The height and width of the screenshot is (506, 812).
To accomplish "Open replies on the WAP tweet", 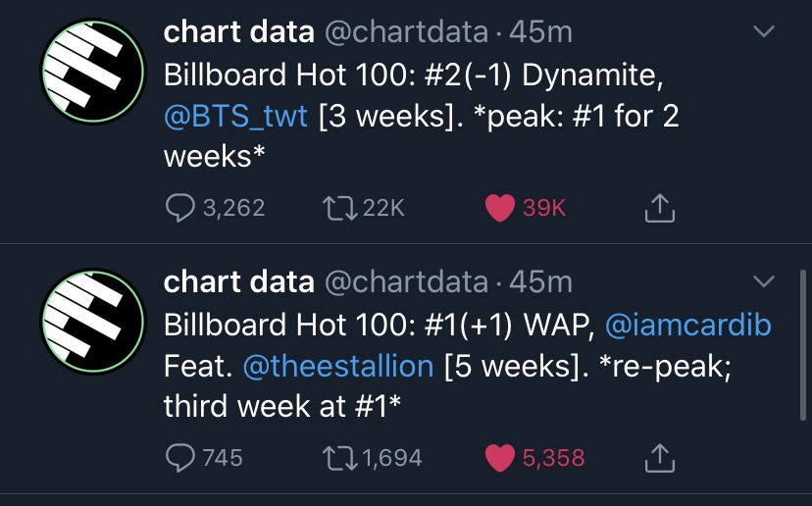I will 180,458.
